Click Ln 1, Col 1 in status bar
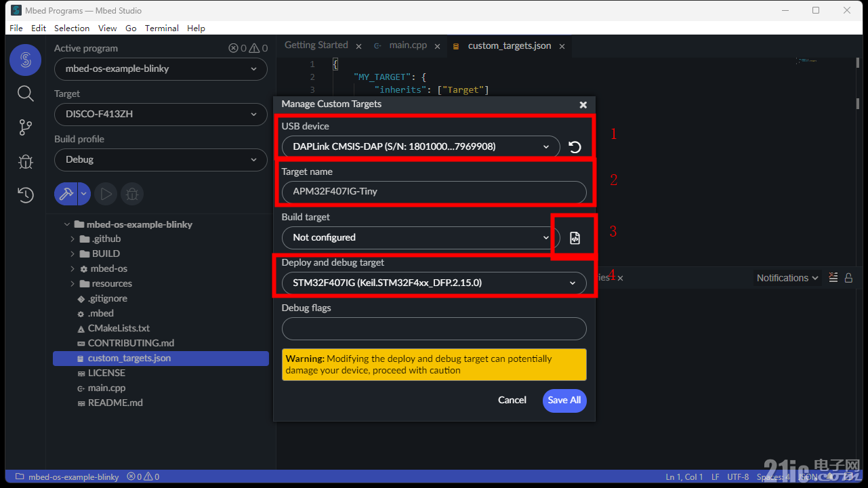 tap(684, 477)
